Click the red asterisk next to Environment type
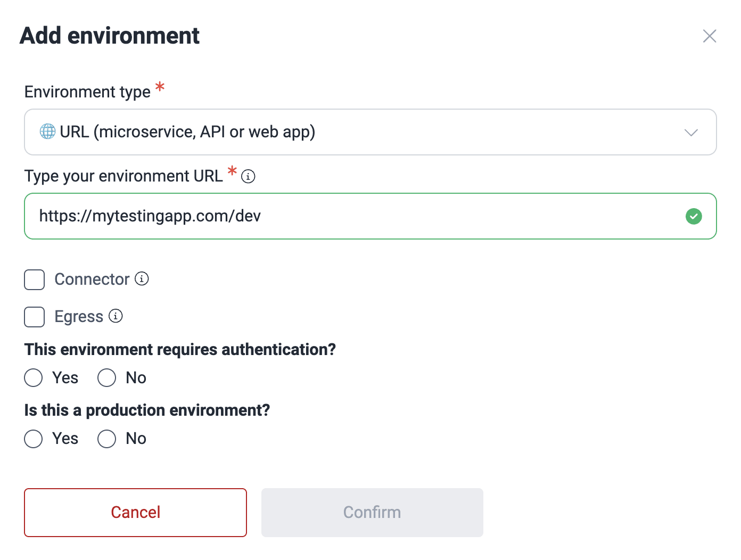 pos(160,88)
